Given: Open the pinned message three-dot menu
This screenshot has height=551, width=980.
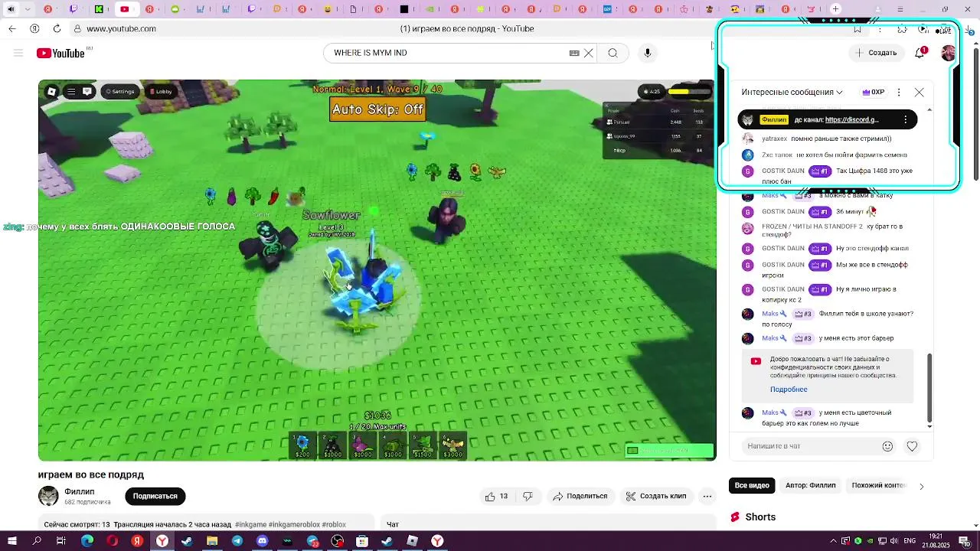Looking at the screenshot, I should tap(906, 119).
